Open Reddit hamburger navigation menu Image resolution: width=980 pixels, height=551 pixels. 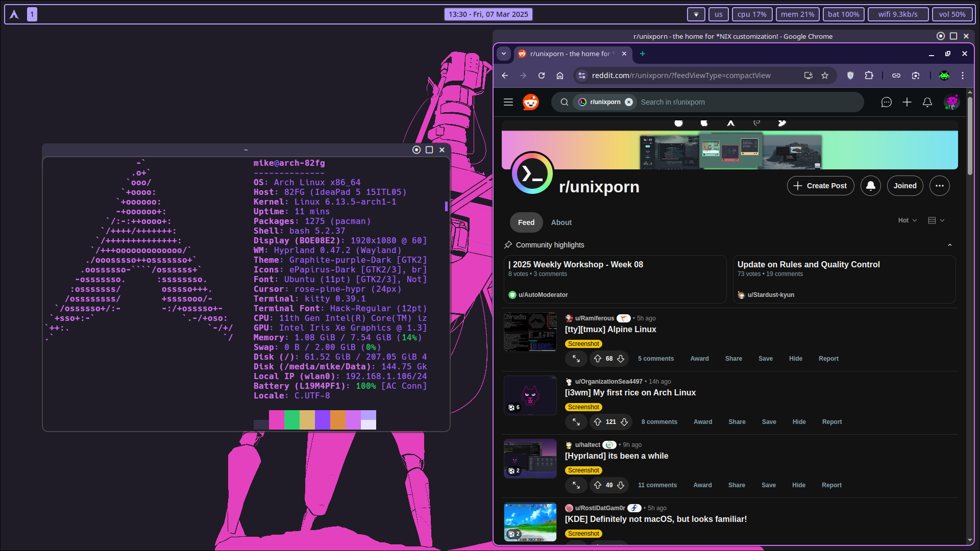508,102
